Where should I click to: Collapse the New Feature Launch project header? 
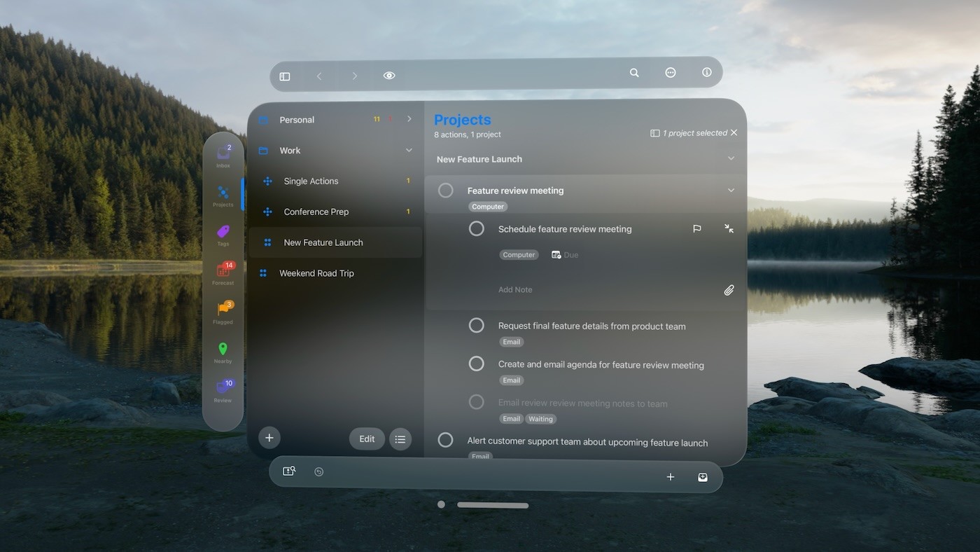pyautogui.click(x=731, y=158)
